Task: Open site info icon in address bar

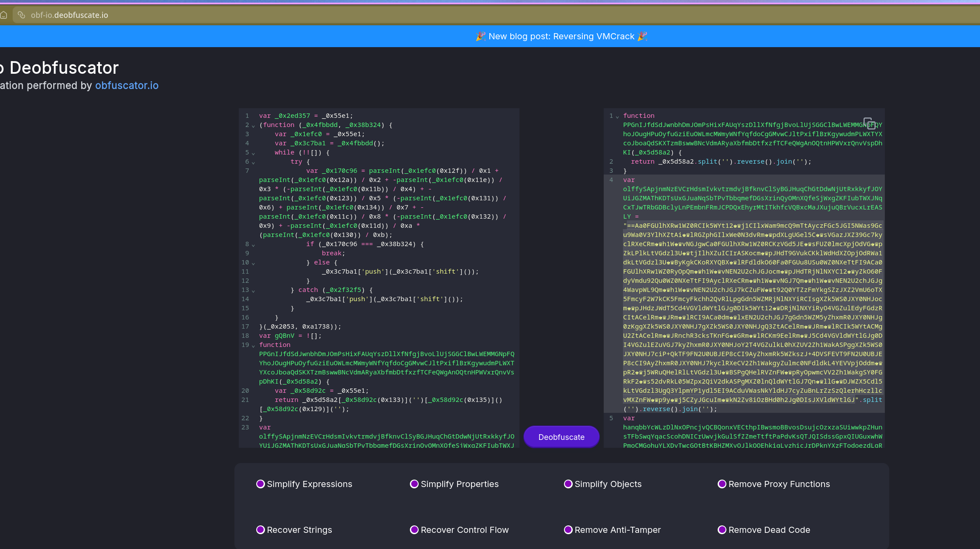Action: 21,15
